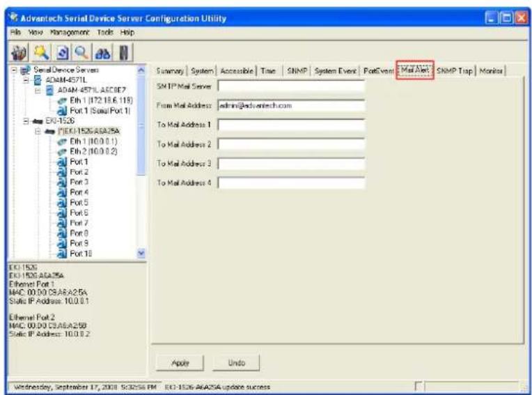
Task: Click the binoculars toolbar icon
Action: (103, 53)
